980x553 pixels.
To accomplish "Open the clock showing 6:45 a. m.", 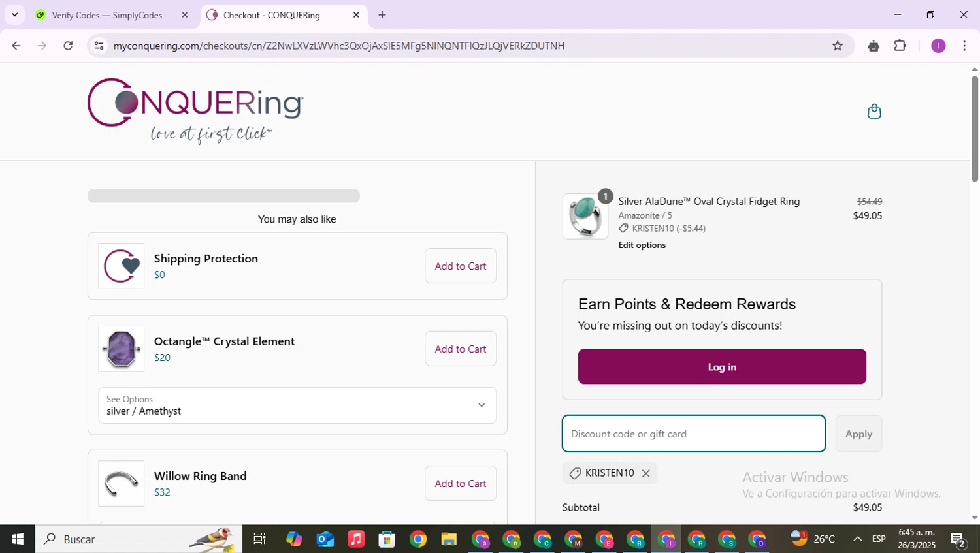I will pos(917,539).
